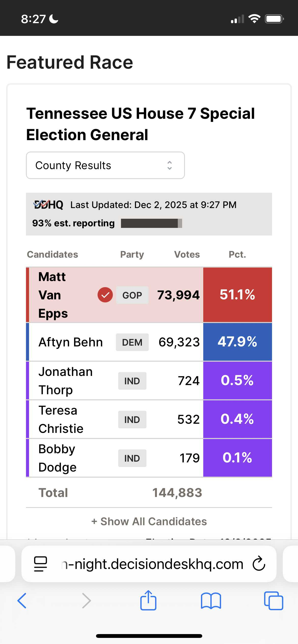The image size is (298, 644).
Task: Tap the Safari back arrow
Action: [x=22, y=601]
